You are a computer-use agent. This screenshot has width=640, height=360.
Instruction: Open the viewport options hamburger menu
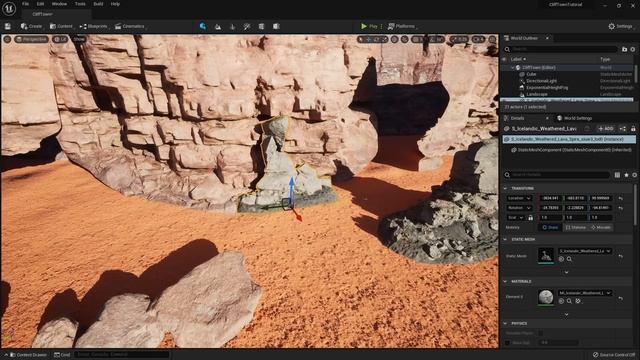7,39
